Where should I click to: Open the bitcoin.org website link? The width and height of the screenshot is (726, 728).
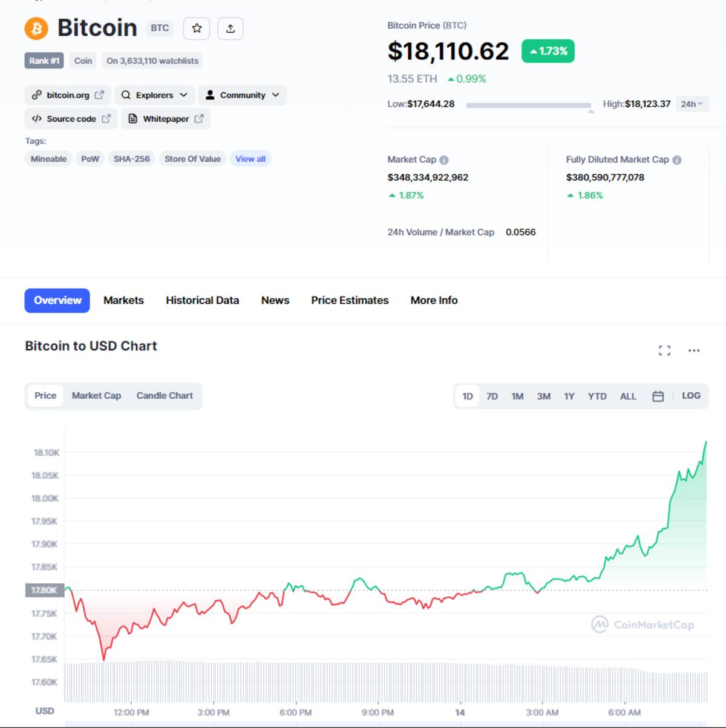(x=68, y=95)
